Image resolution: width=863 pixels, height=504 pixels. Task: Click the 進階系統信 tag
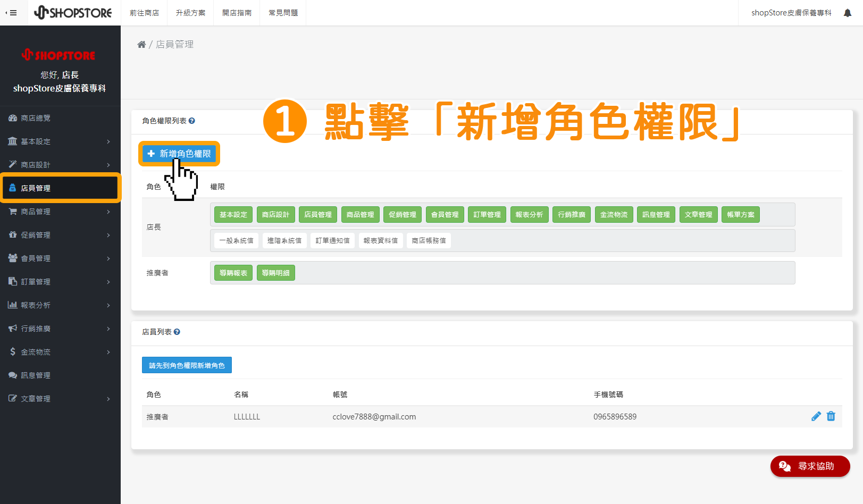tap(284, 241)
